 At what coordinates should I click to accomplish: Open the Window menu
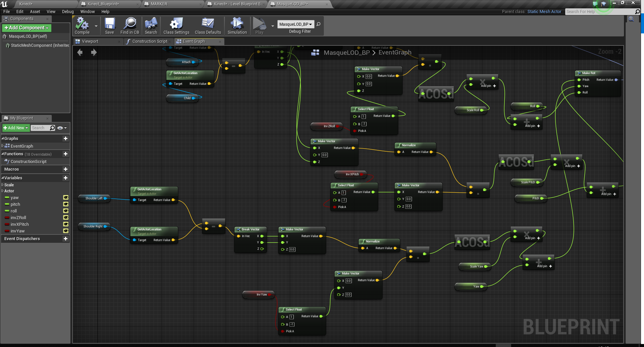click(87, 12)
